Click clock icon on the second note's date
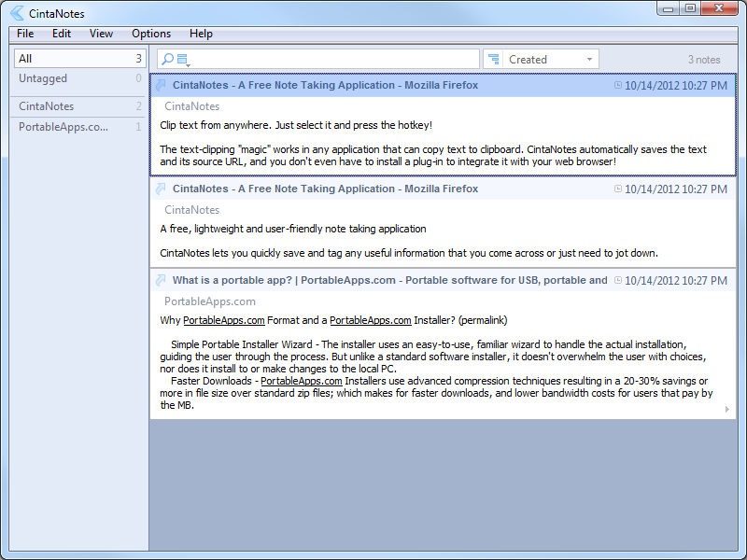This screenshot has width=747, height=560. tap(618, 189)
